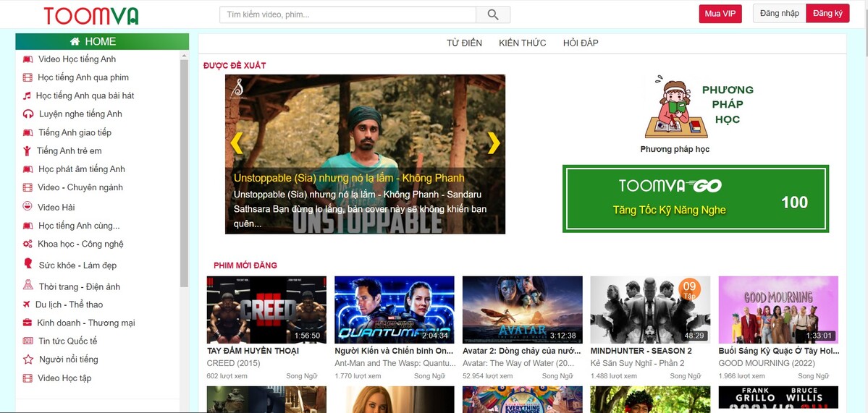Click newspaper icon beside Tin tức Quốc tế
The height and width of the screenshot is (413, 868).
click(28, 341)
